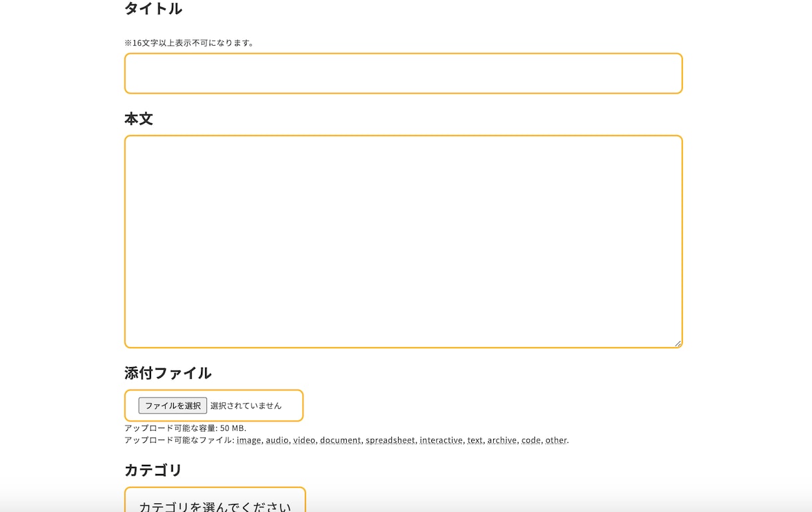This screenshot has width=812, height=512.
Task: Click the カテゴリ heading label
Action: 153,470
